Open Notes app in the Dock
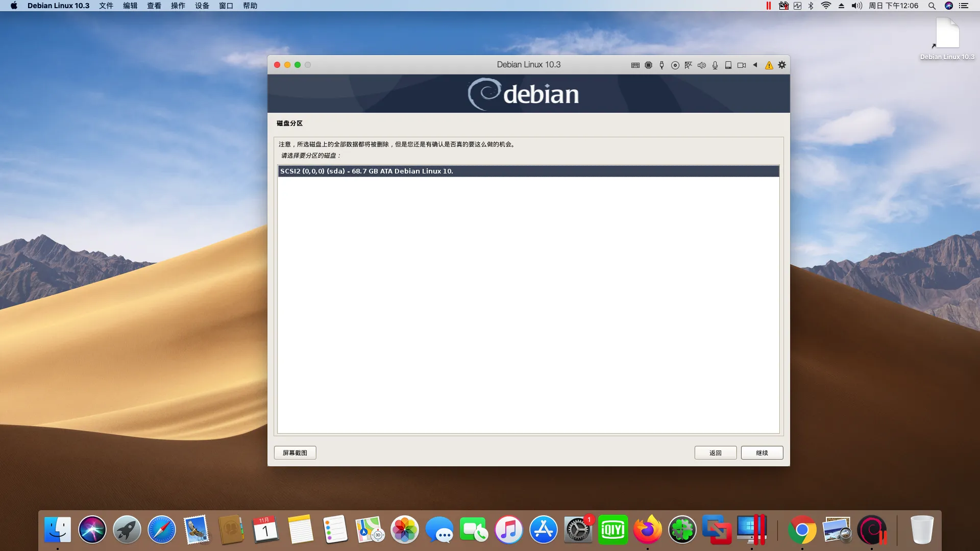The image size is (980, 551). [x=300, y=530]
